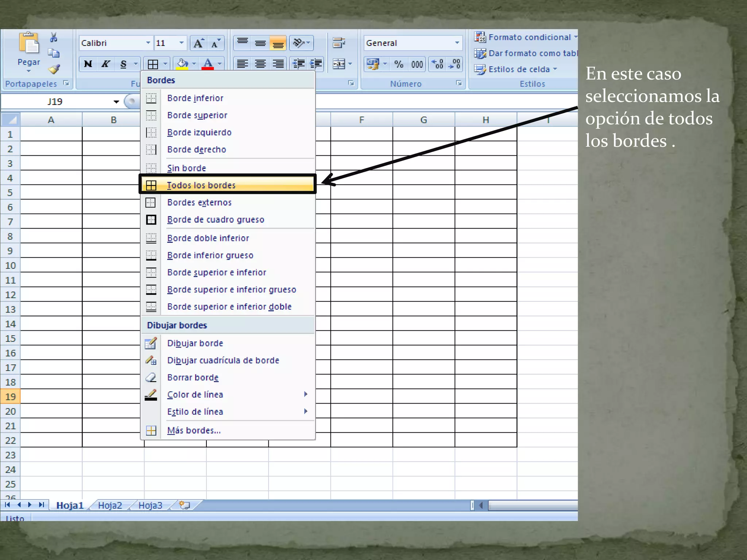This screenshot has height=560, width=747.
Task: Toggle bold with the N button
Action: pyautogui.click(x=88, y=64)
